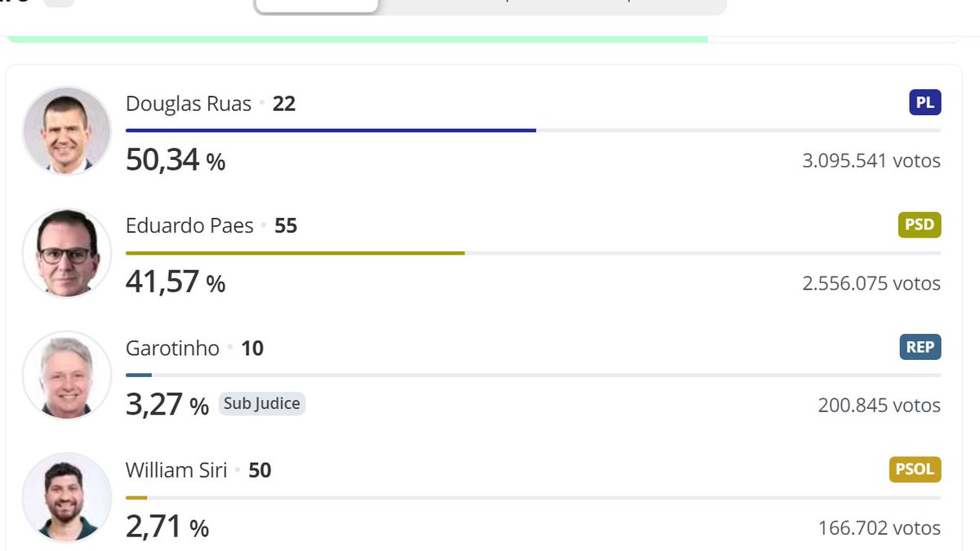
Task: Click the 2.556.075 votos count
Action: [871, 283]
